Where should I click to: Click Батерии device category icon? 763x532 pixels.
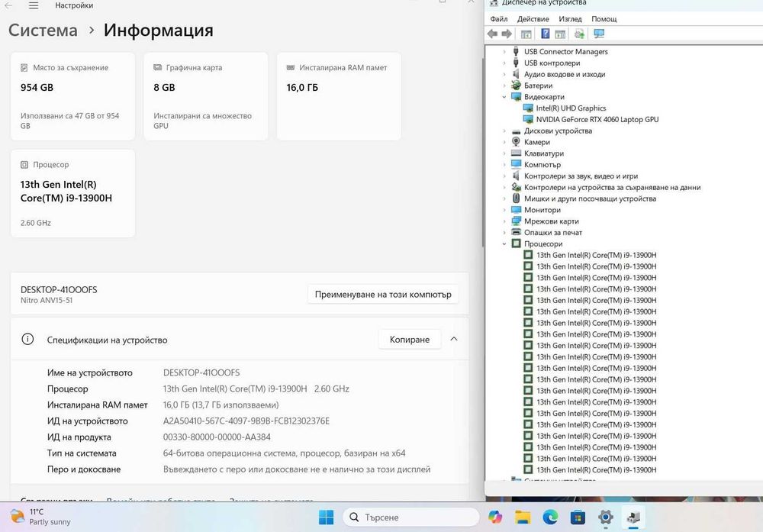[517, 85]
